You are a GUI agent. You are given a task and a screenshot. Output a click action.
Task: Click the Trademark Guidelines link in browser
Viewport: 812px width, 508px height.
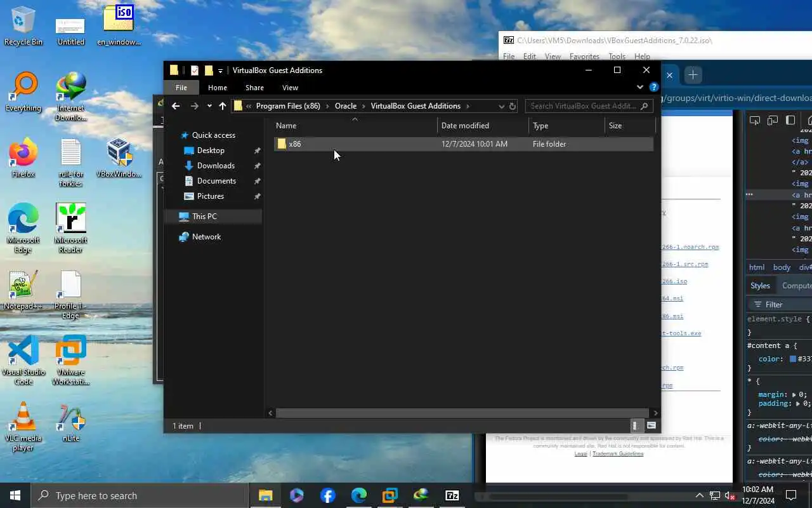coord(618,453)
